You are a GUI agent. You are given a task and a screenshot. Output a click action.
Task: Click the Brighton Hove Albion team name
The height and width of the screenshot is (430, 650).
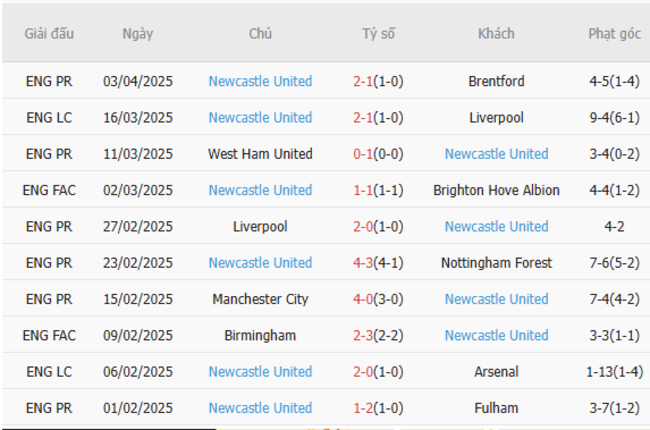[496, 190]
